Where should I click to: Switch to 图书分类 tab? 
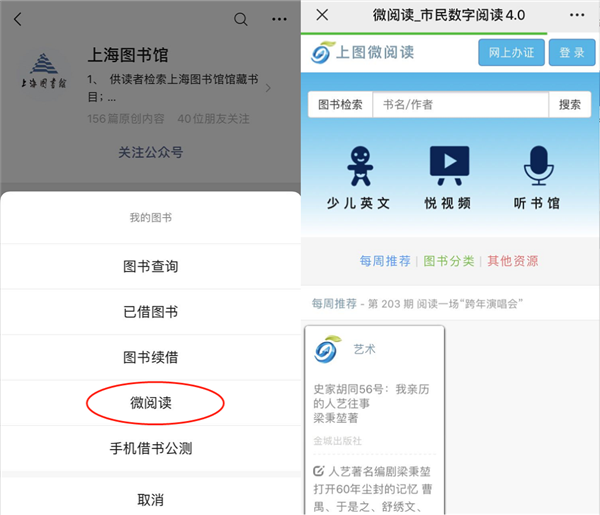point(449,261)
